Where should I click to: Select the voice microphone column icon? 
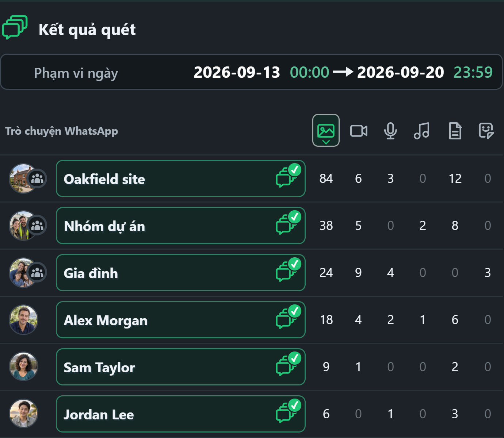[390, 131]
